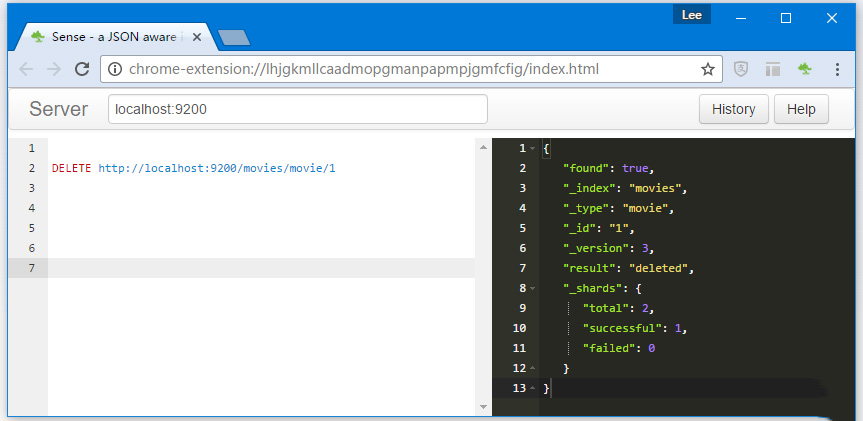Click the editor scrollbar down arrow
Image resolution: width=863 pixels, height=421 pixels.
(484, 407)
